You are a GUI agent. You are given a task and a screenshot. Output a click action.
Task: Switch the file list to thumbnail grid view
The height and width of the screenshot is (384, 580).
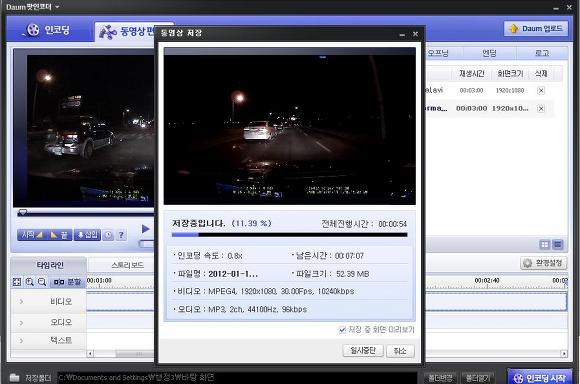click(545, 244)
